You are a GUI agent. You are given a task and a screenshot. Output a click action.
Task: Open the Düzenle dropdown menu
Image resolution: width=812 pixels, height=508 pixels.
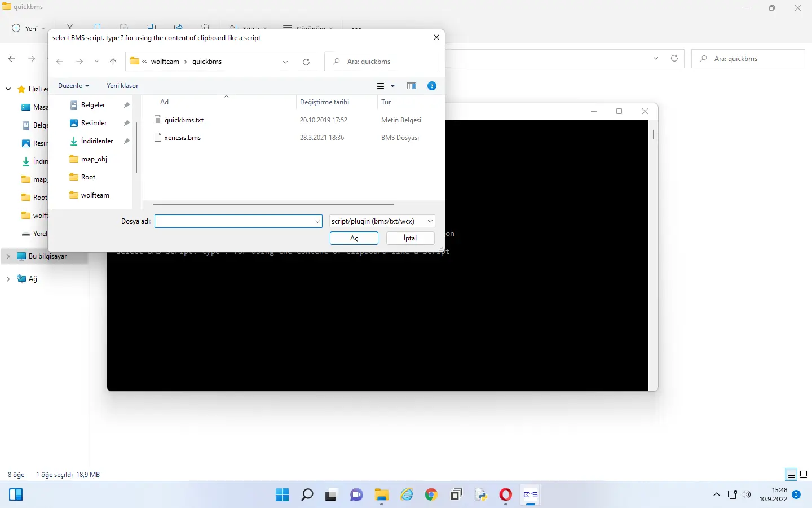click(74, 86)
